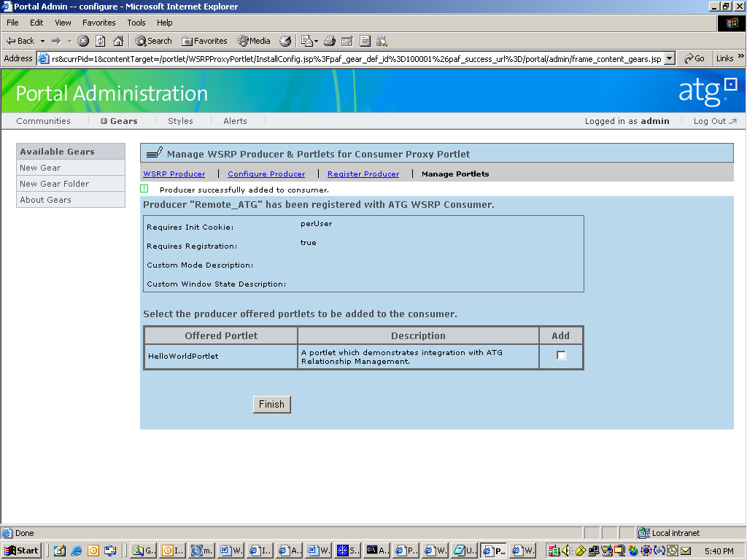Click the Print icon
The height and width of the screenshot is (560, 747).
click(330, 41)
